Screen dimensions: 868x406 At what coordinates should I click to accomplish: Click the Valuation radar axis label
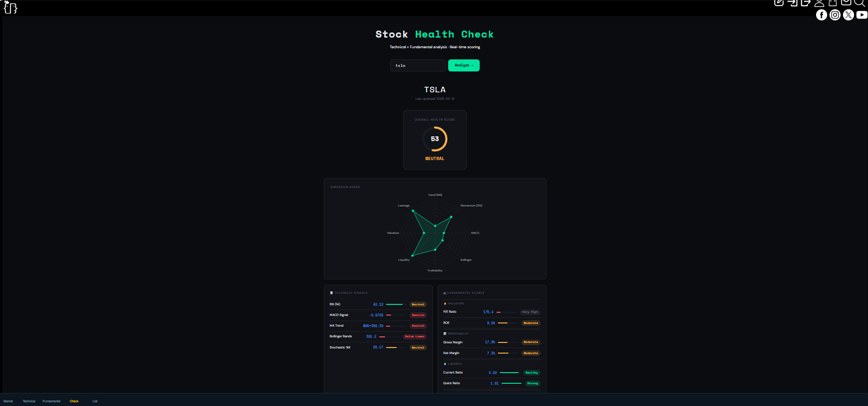click(x=393, y=233)
